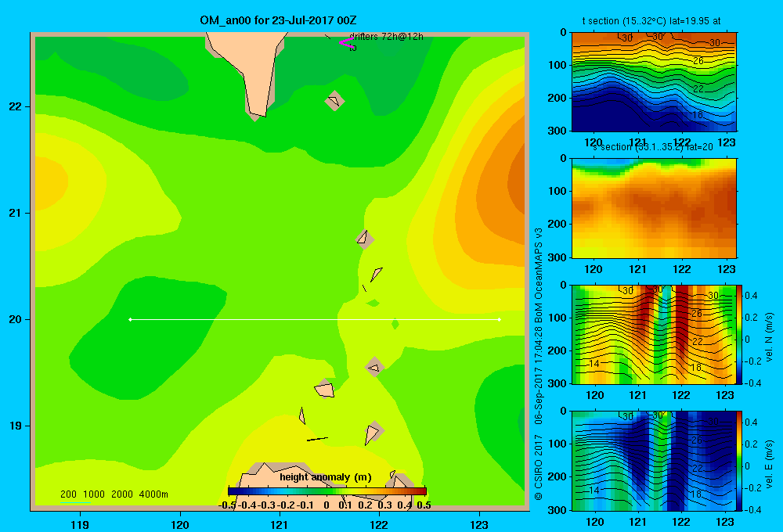Click the magenta drifter track marker
783x532 pixels.
click(346, 42)
